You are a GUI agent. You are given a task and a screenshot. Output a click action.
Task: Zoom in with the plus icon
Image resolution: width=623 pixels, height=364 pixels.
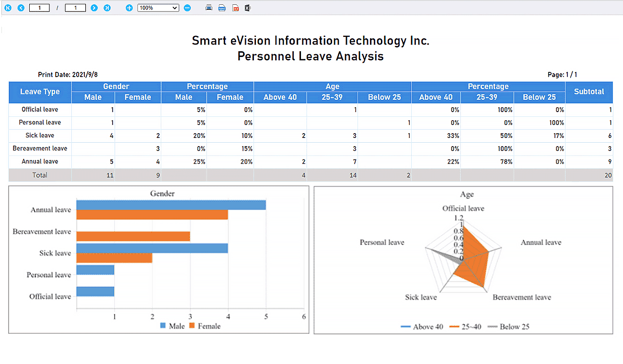(129, 8)
